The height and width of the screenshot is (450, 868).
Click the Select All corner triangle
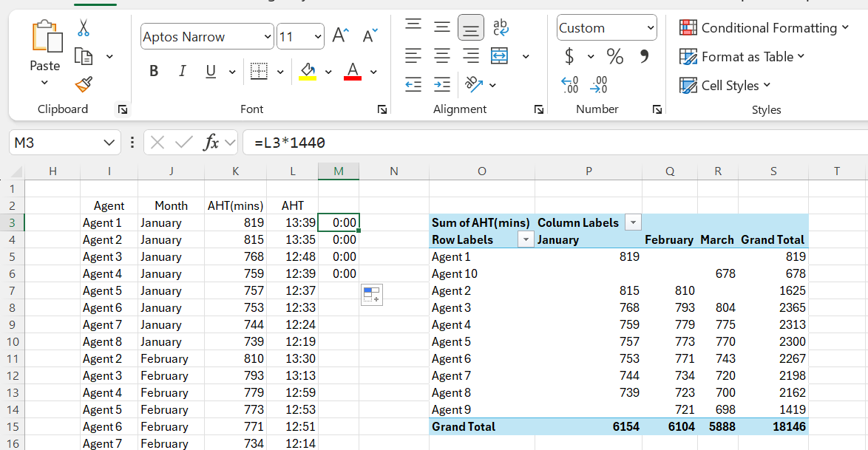click(x=15, y=171)
